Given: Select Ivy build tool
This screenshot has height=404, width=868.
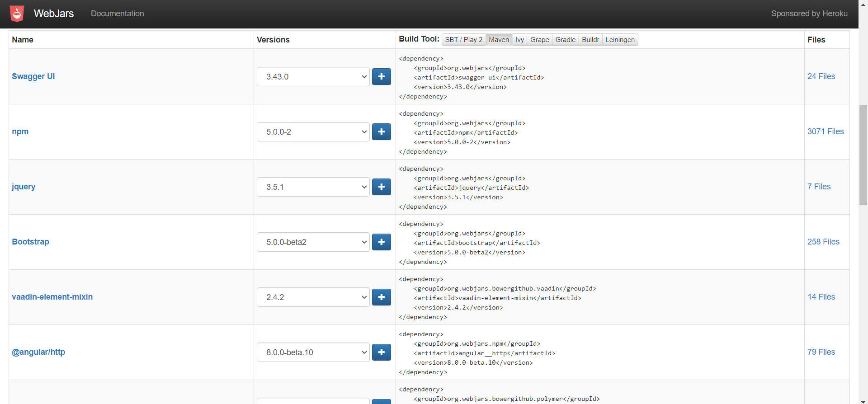Looking at the screenshot, I should [519, 40].
